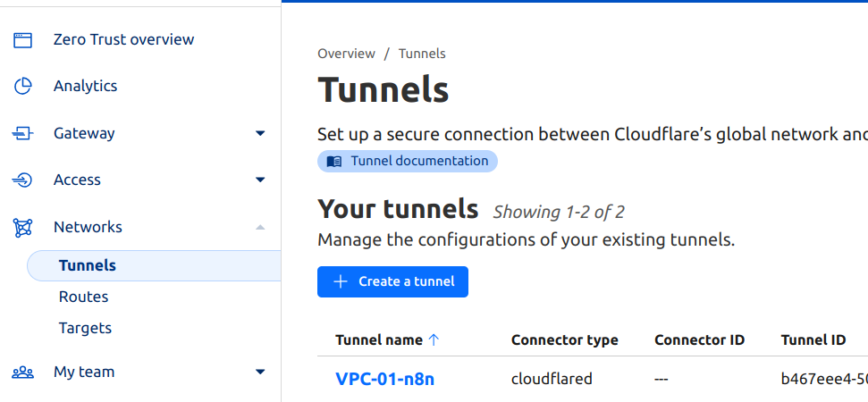The image size is (868, 402).
Task: Expand the Gateway menu arrow
Action: (260, 133)
